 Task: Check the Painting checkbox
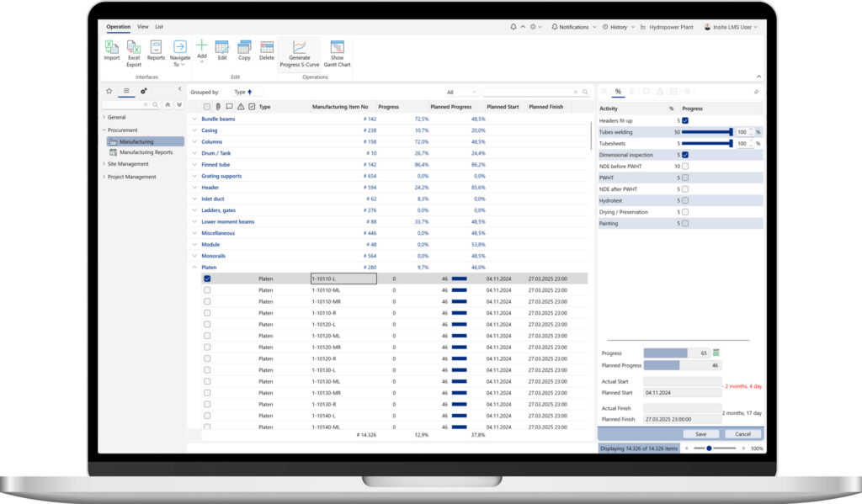point(685,223)
